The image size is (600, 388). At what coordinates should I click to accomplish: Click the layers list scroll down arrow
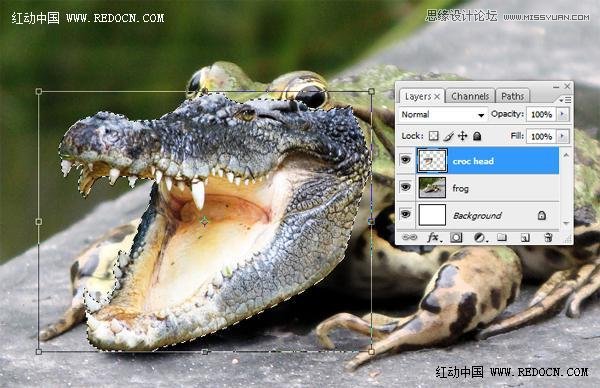coord(566,223)
